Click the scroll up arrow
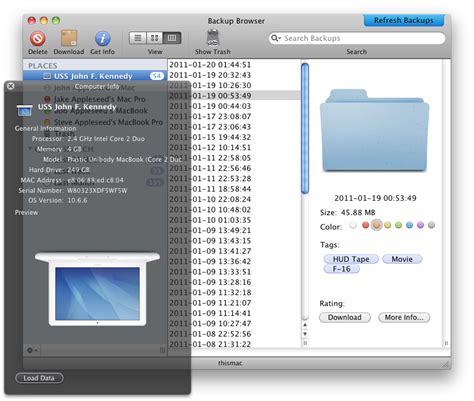The image size is (474, 401). tap(305, 325)
